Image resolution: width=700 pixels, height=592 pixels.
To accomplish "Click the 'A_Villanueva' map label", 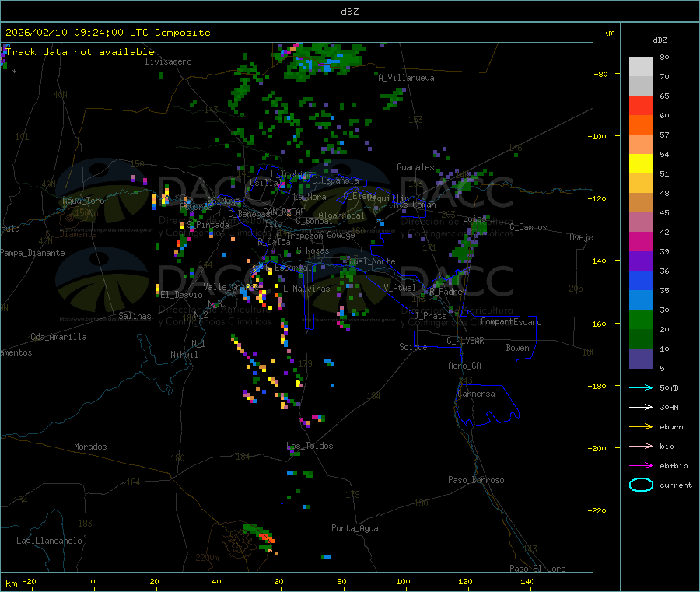I will pos(406,78).
